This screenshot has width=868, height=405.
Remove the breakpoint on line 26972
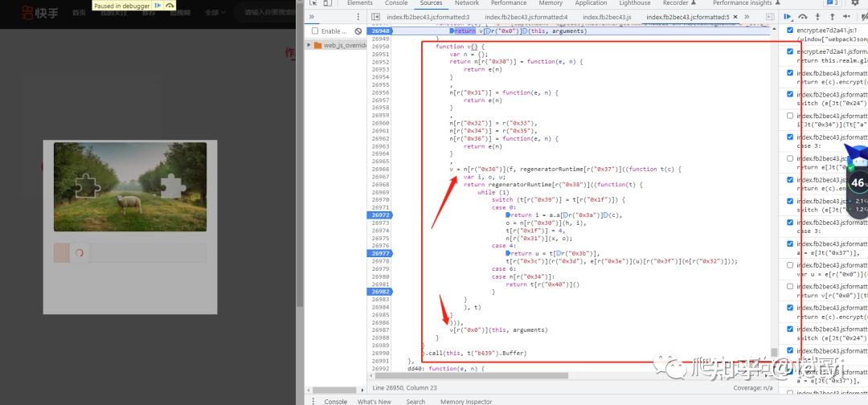pos(382,215)
